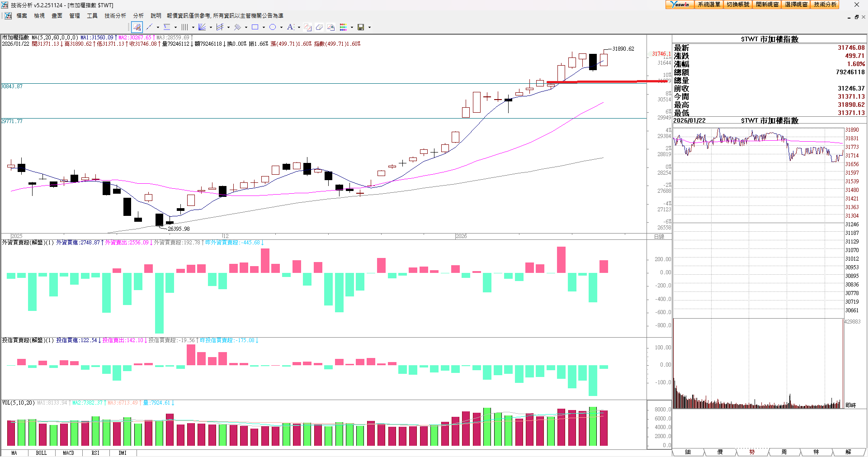Image resolution: width=868 pixels, height=458 pixels.
Task: Click the save chart floppy icon
Action: click(361, 27)
